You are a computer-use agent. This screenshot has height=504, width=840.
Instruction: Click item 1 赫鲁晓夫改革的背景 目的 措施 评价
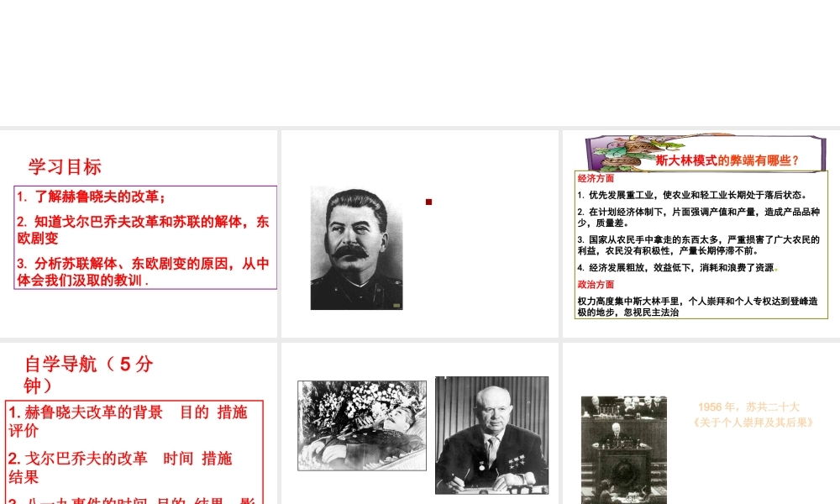128,421
